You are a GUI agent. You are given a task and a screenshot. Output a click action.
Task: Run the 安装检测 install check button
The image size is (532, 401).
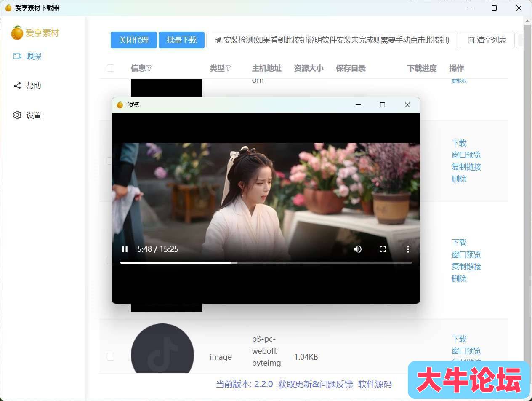pos(332,40)
